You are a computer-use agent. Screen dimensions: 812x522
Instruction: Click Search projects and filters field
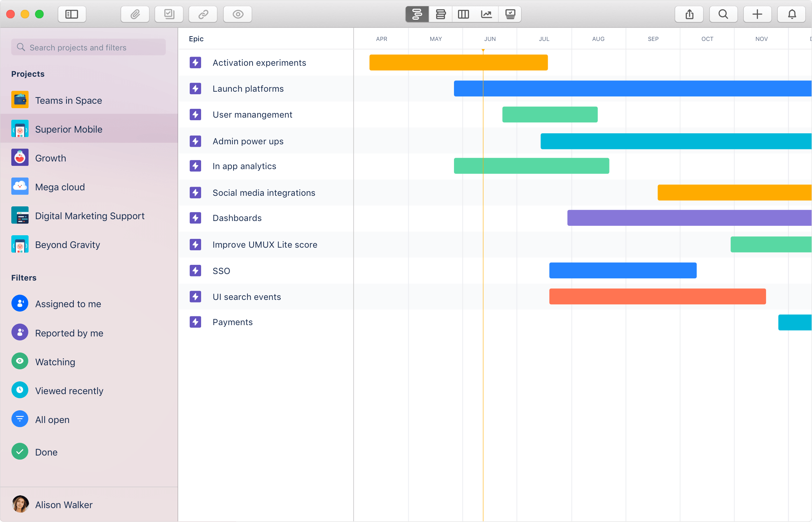89,47
